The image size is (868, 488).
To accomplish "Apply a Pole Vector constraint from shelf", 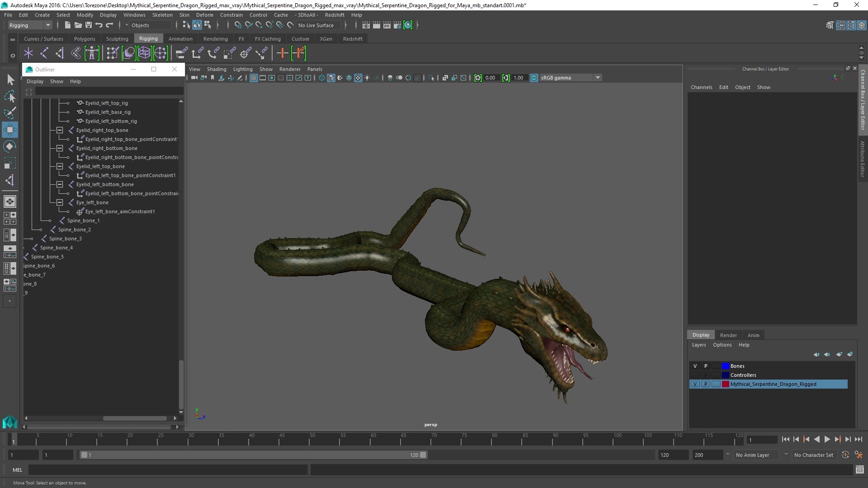I will click(261, 53).
